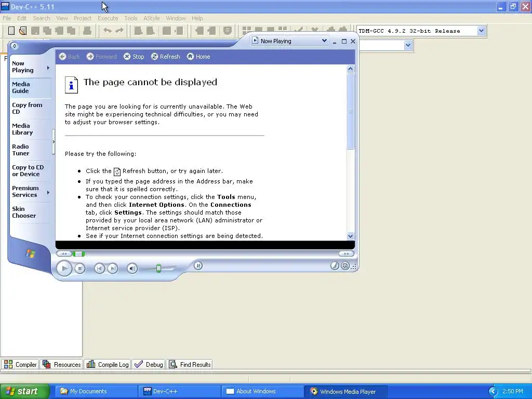Image resolution: width=532 pixels, height=399 pixels.
Task: Click the Print icon in Dev-C++ toolbar
Action: pos(87,31)
